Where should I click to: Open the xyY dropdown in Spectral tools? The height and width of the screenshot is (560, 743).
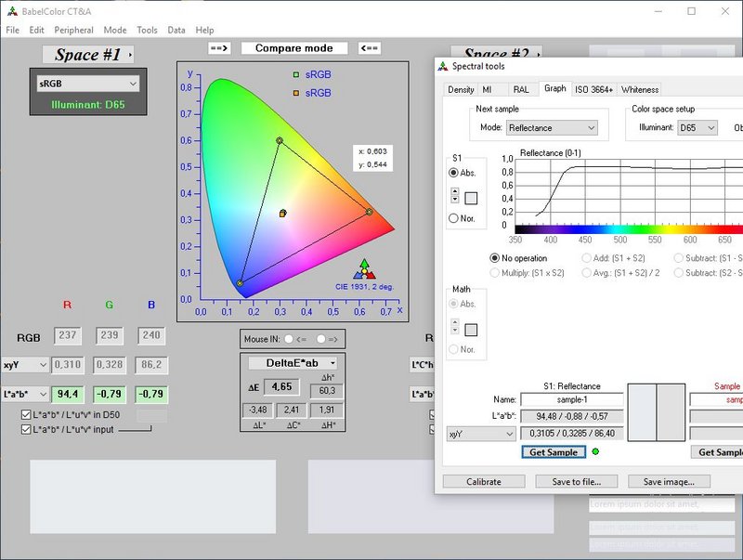coord(481,434)
